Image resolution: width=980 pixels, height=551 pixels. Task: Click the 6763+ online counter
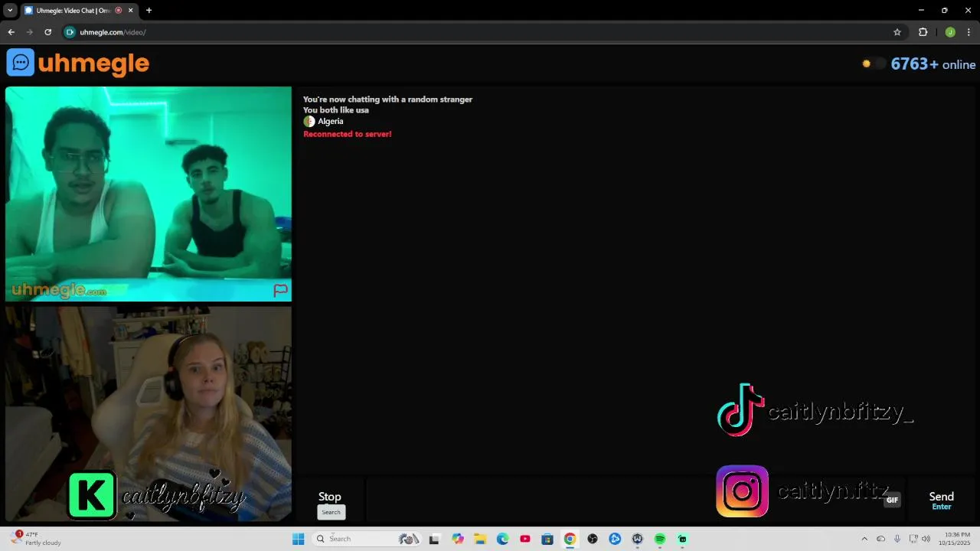pyautogui.click(x=933, y=64)
